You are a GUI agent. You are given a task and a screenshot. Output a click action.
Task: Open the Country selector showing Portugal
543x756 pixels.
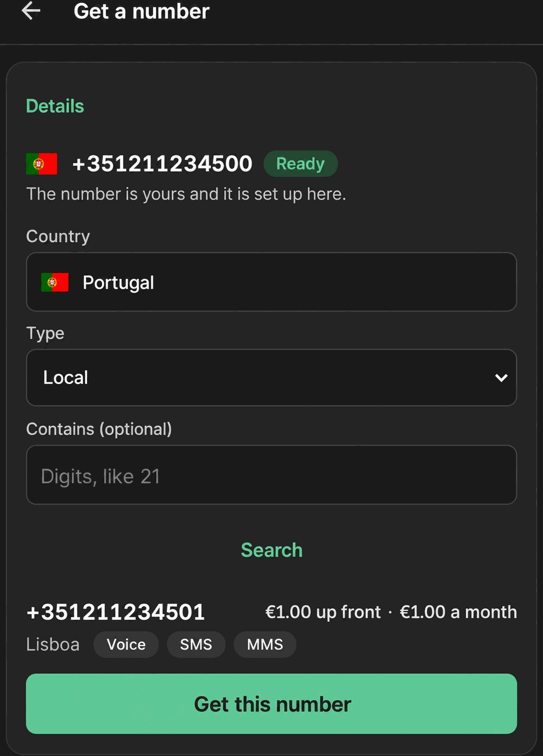(271, 282)
